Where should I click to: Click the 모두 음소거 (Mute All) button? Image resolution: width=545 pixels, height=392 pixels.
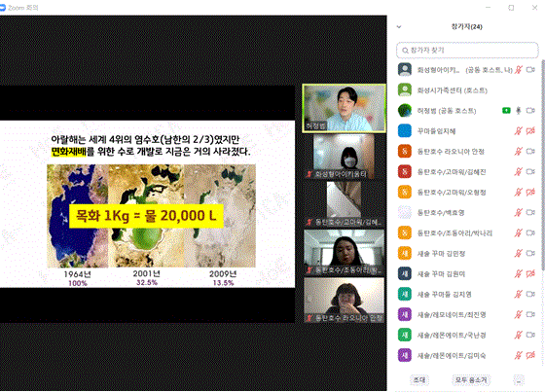(471, 380)
